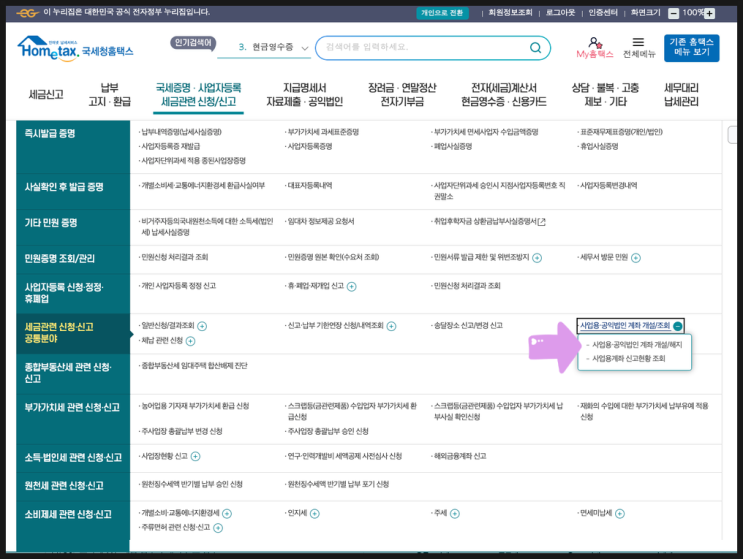Expand plus icon beside 신고·납부 기한연장 신청/내역조회
Image resolution: width=743 pixels, height=559 pixels.
[x=391, y=326]
